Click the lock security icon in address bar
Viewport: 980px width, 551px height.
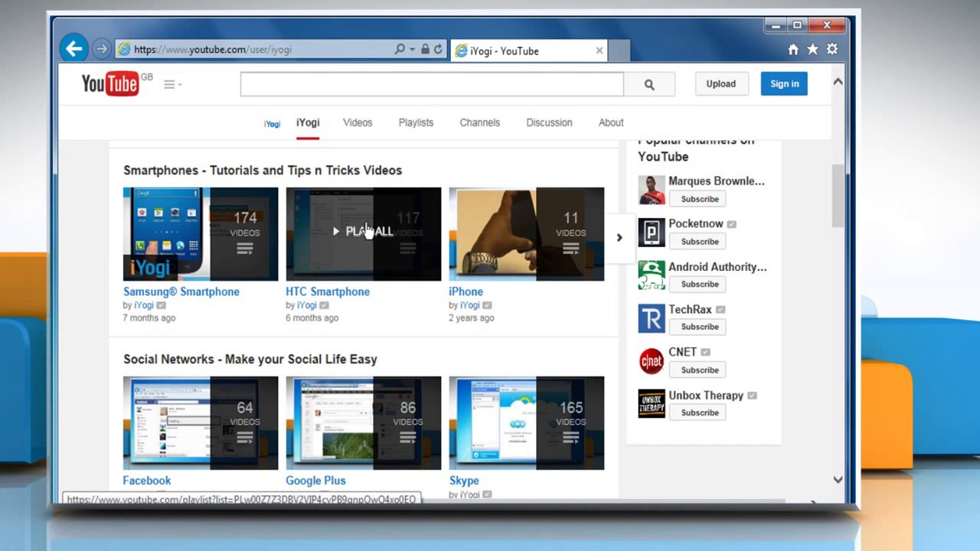pos(425,49)
